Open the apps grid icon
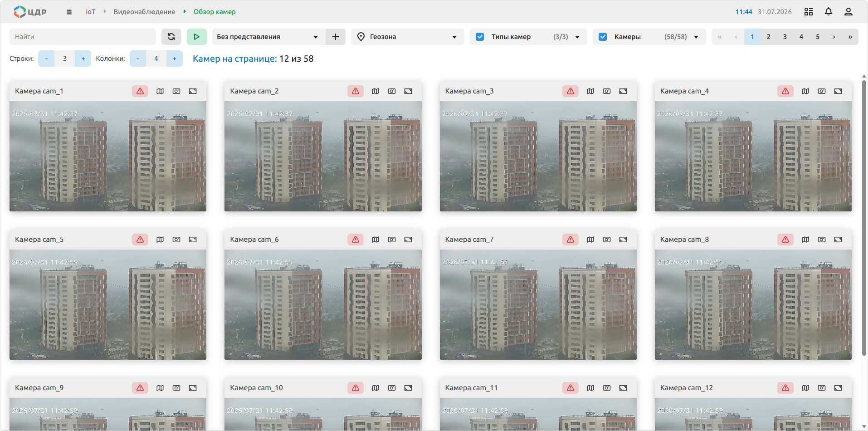 click(x=809, y=12)
